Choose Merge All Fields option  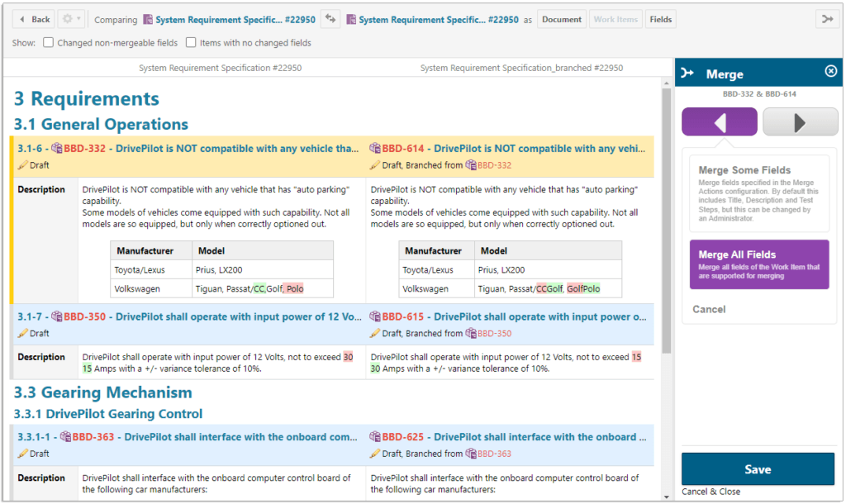coord(759,264)
